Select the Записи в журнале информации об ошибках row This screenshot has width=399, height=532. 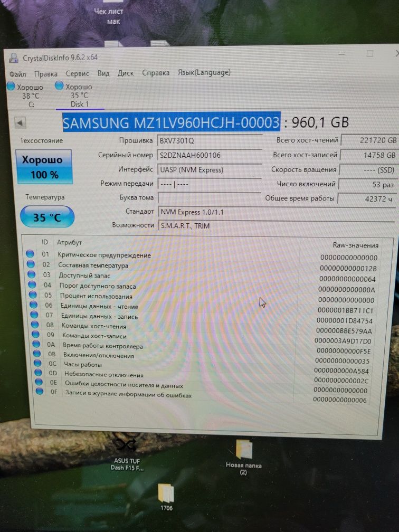point(203,396)
